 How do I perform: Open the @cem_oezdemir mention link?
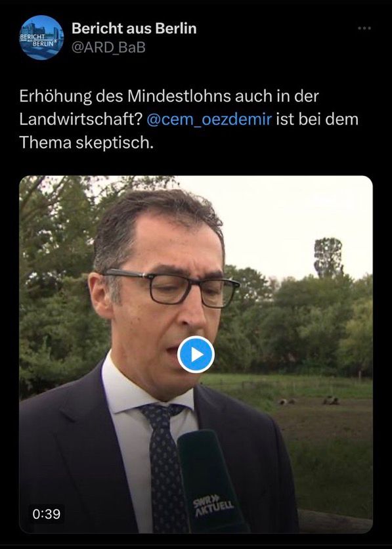pos(209,120)
